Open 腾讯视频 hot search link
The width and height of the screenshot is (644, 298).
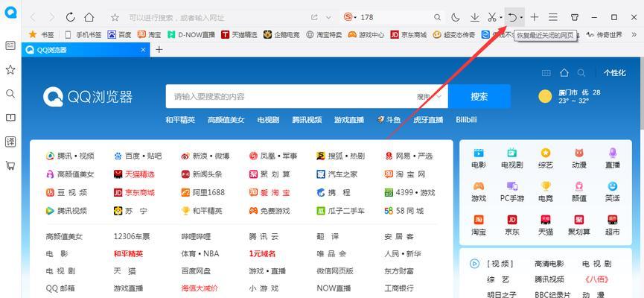point(307,120)
